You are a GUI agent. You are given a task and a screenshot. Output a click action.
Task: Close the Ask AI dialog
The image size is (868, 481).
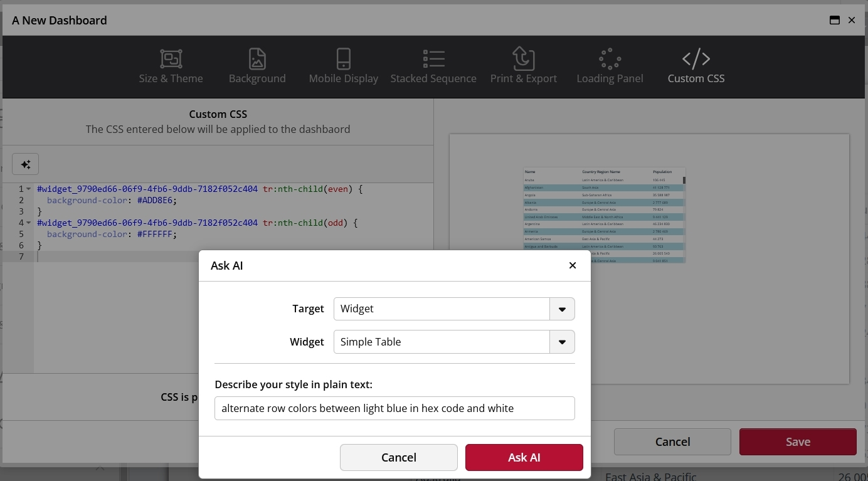click(573, 265)
